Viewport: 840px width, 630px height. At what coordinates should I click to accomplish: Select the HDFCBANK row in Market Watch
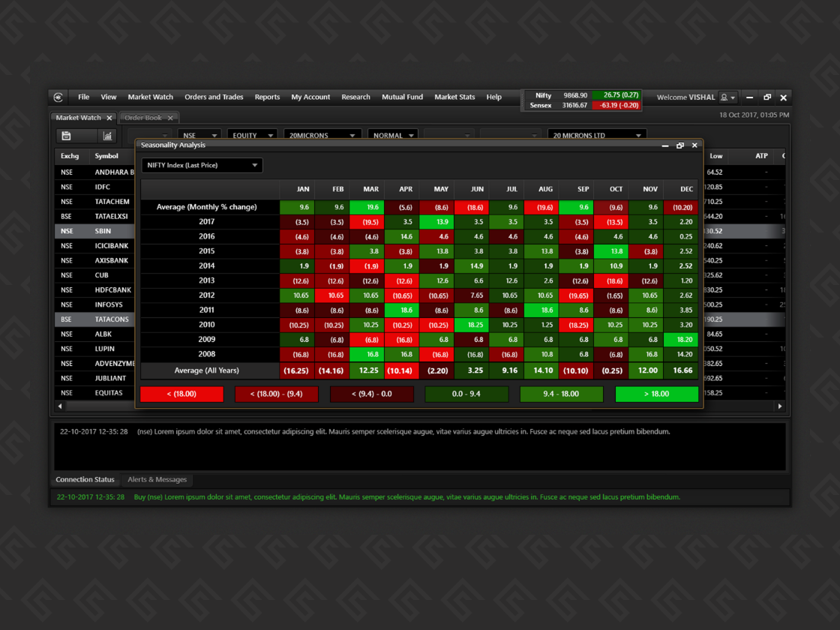[x=94, y=290]
